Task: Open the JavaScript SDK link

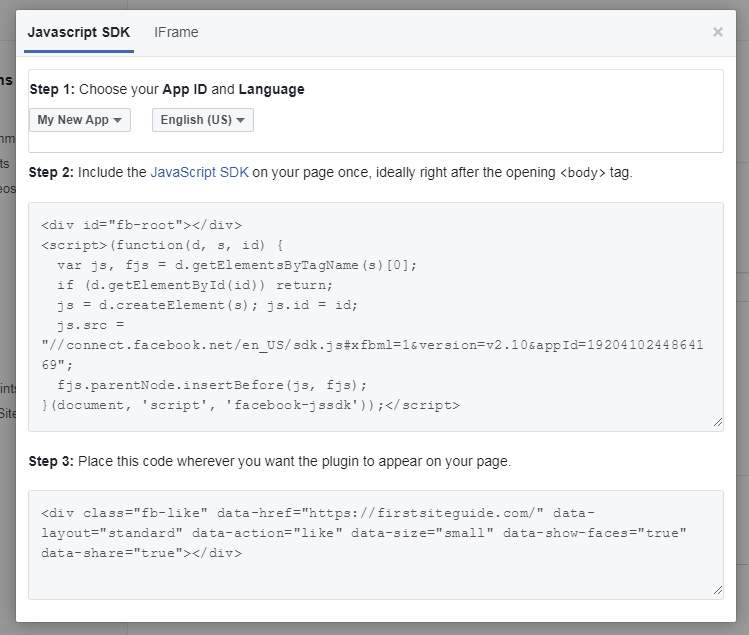Action: 200,172
